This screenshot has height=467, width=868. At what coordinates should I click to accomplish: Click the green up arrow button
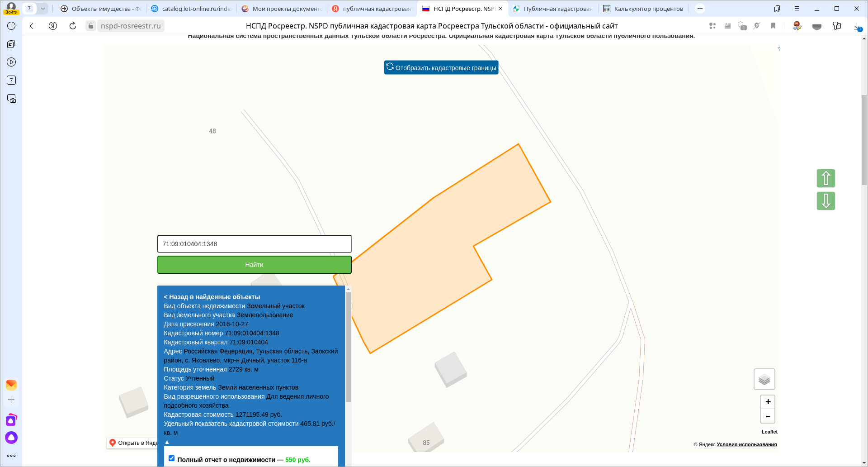(826, 178)
